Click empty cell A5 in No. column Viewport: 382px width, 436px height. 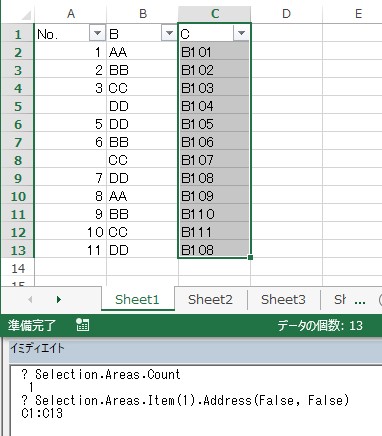(x=70, y=105)
